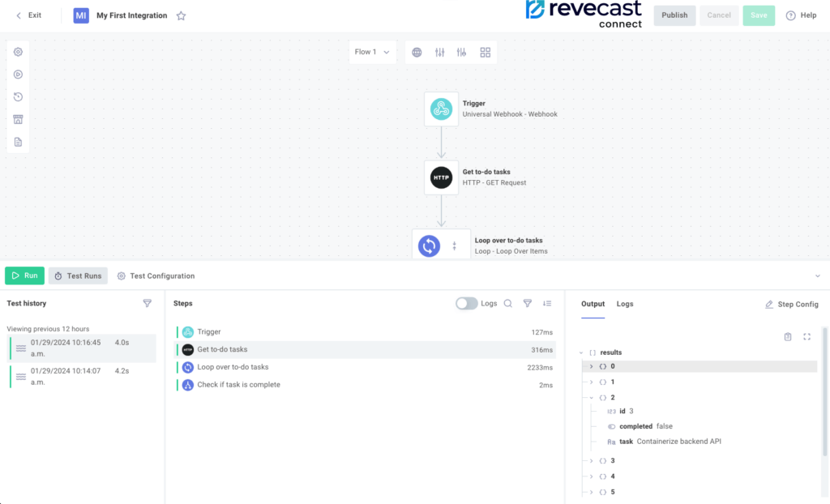Expand result item 0 in output tree

592,366
